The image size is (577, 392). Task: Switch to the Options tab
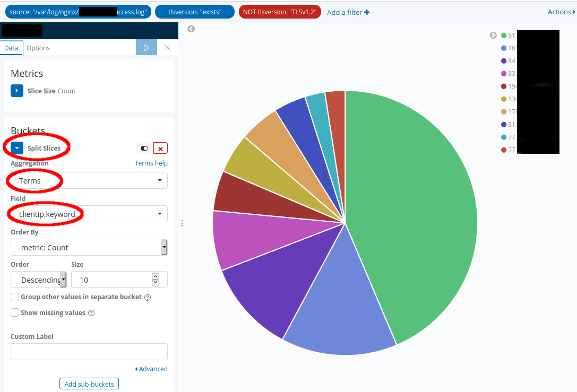(x=38, y=48)
